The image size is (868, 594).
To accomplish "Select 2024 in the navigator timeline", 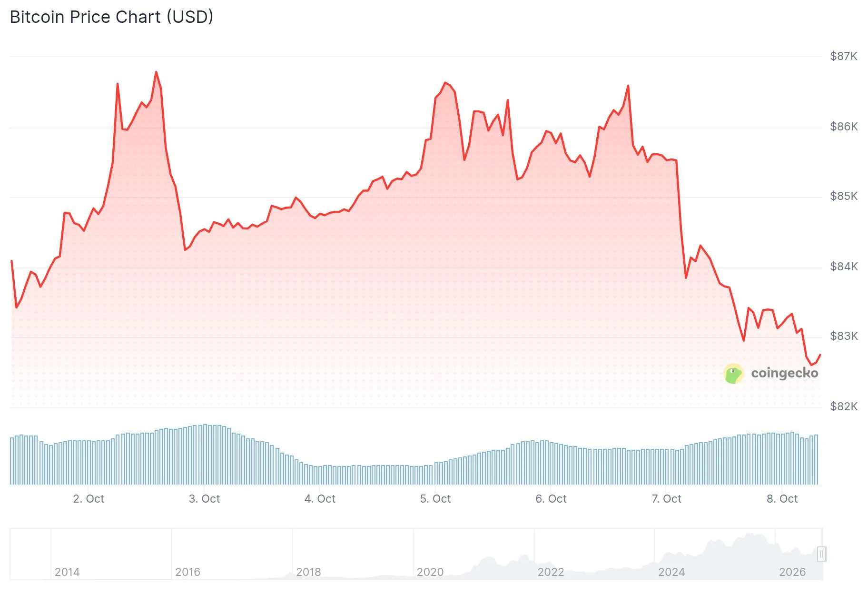I will 671,572.
